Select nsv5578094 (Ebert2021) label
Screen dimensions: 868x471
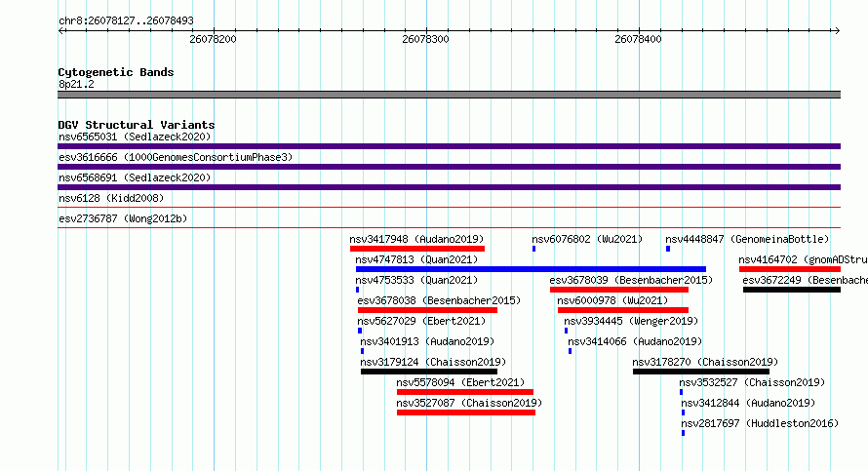(460, 382)
